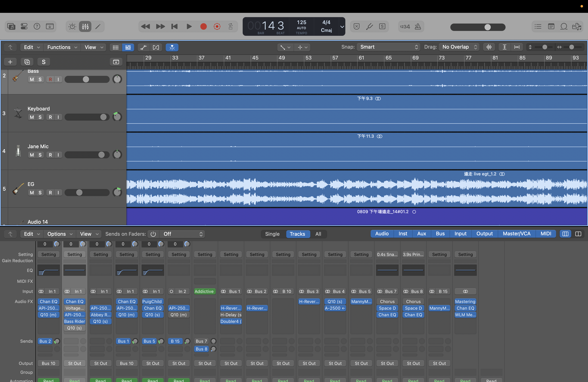Screen dimensions: 588x382
Task: Adjust the Bass track volume slider
Action: pos(86,79)
